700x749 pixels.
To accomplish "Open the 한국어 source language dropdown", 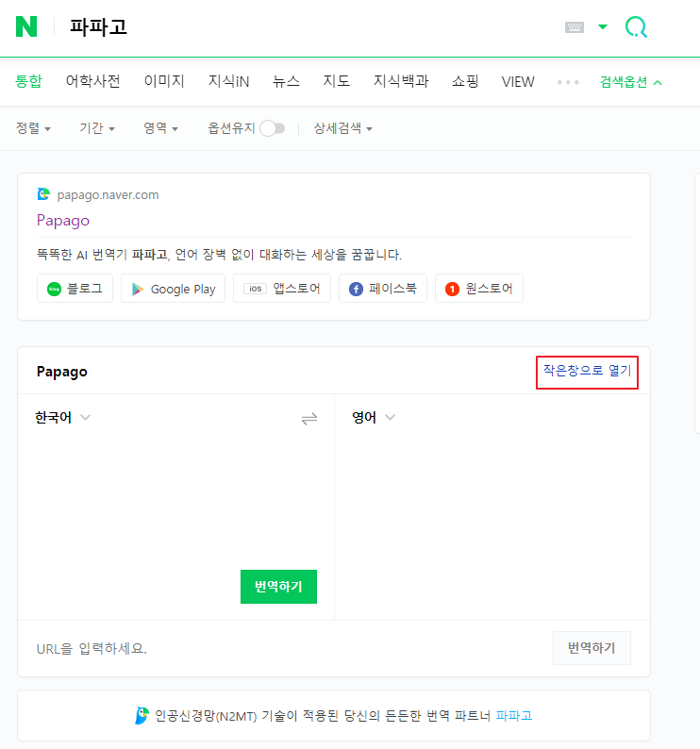I will click(62, 418).
